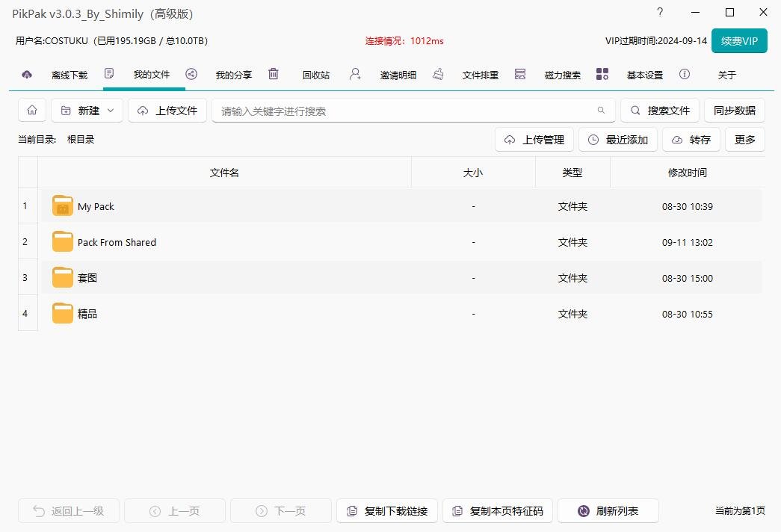Click the 套图 folder icon

pos(63,278)
